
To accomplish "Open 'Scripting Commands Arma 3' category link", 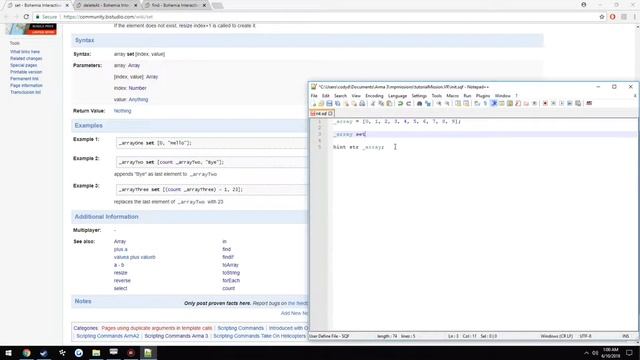I will tap(176, 336).
